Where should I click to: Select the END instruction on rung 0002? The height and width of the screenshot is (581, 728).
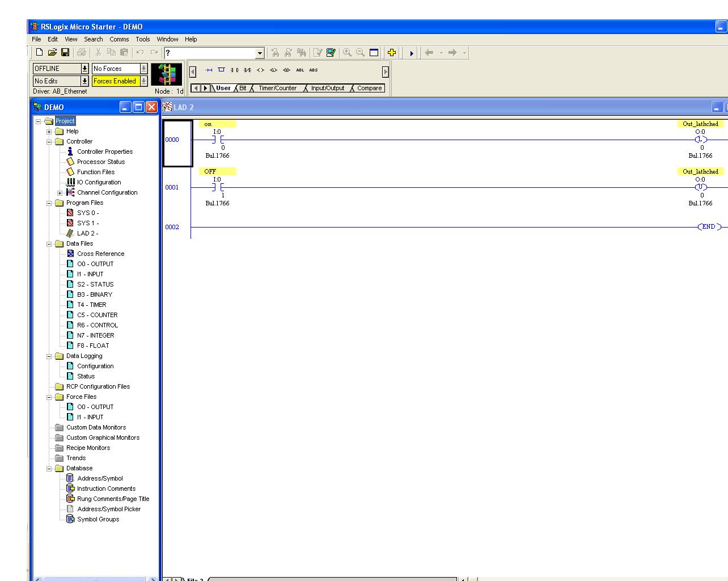(709, 226)
